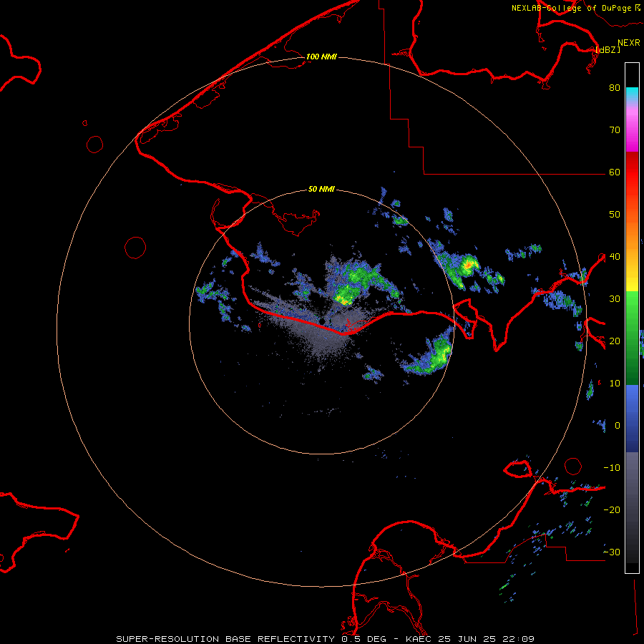Click the 60 value on the dBZ scale
The width and height of the screenshot is (644, 644).
pyautogui.click(x=615, y=172)
